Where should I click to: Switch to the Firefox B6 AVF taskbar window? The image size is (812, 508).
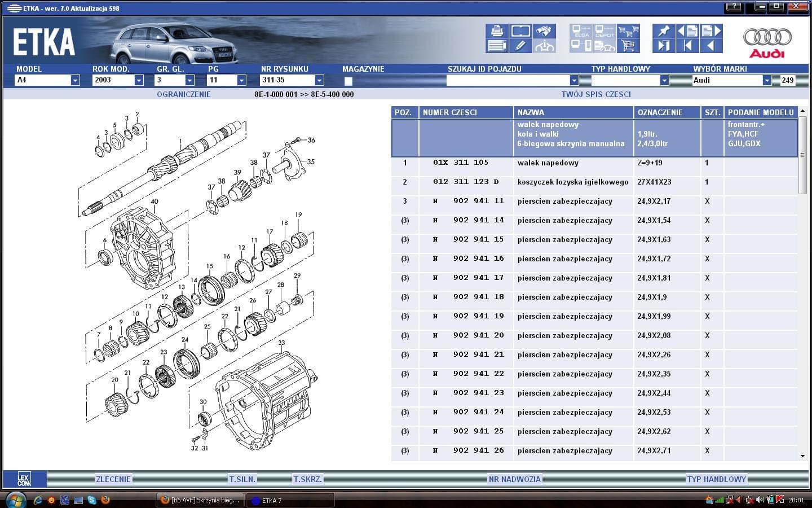tap(200, 500)
